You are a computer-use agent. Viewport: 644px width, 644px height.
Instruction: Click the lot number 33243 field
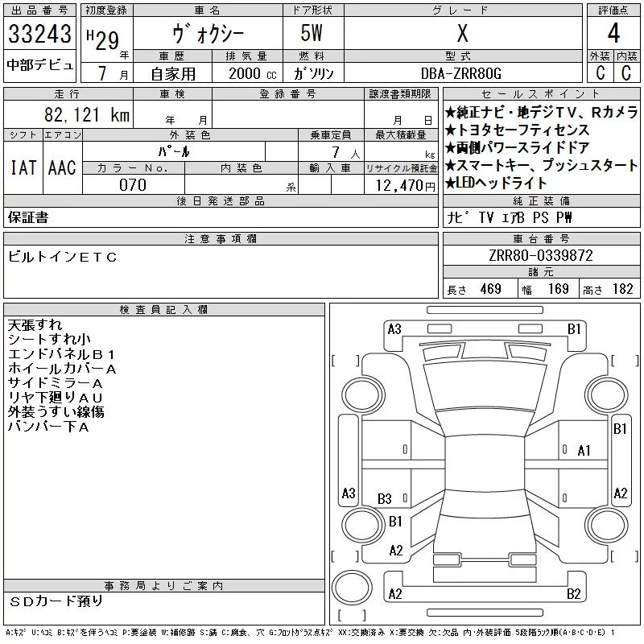pyautogui.click(x=39, y=33)
